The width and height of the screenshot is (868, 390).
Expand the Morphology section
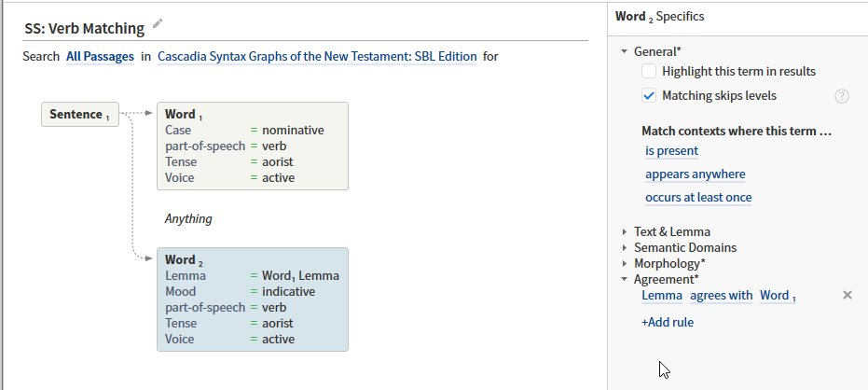(625, 264)
